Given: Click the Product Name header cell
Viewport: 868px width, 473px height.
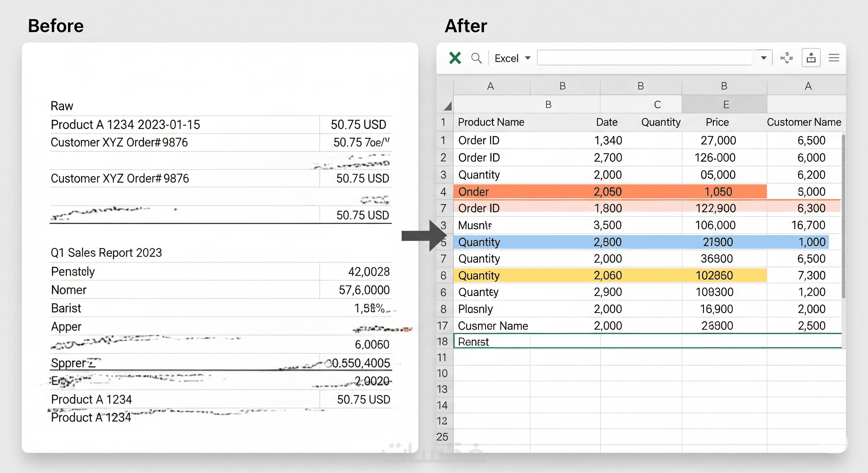Looking at the screenshot, I should tap(491, 122).
